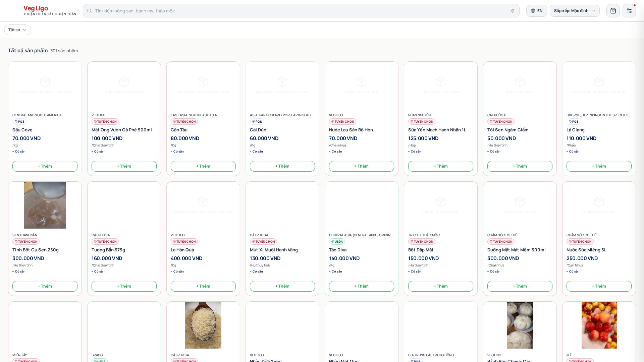Open the Đậu Cove product title

point(22,130)
